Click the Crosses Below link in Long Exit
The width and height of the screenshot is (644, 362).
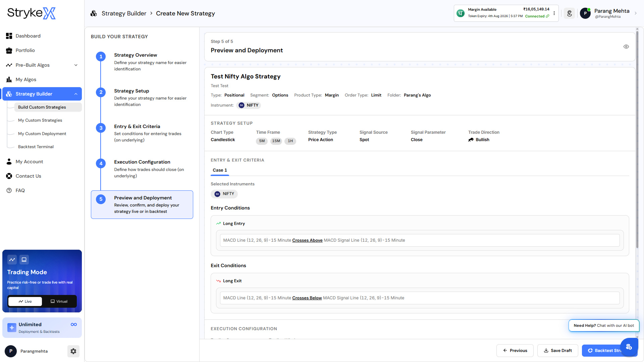tap(307, 298)
